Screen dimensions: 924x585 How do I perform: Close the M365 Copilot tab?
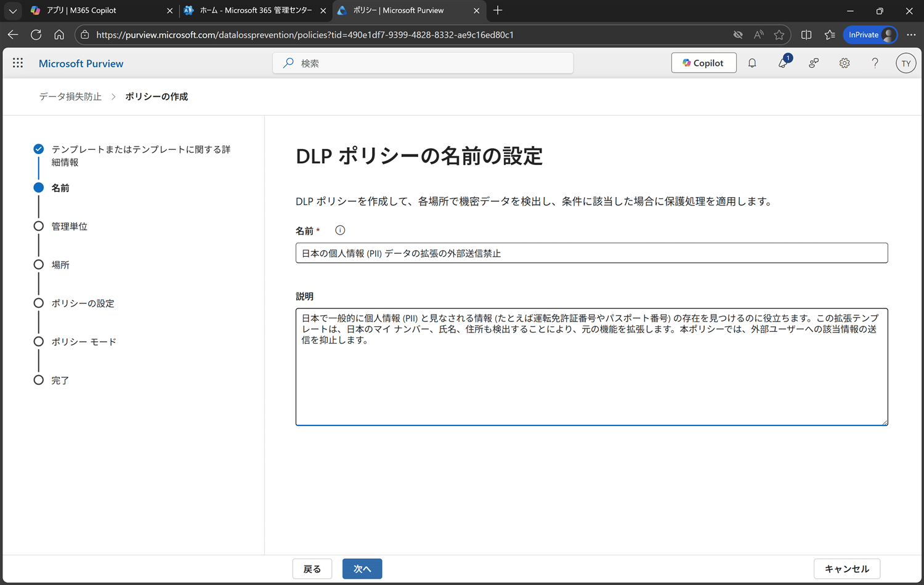(170, 10)
